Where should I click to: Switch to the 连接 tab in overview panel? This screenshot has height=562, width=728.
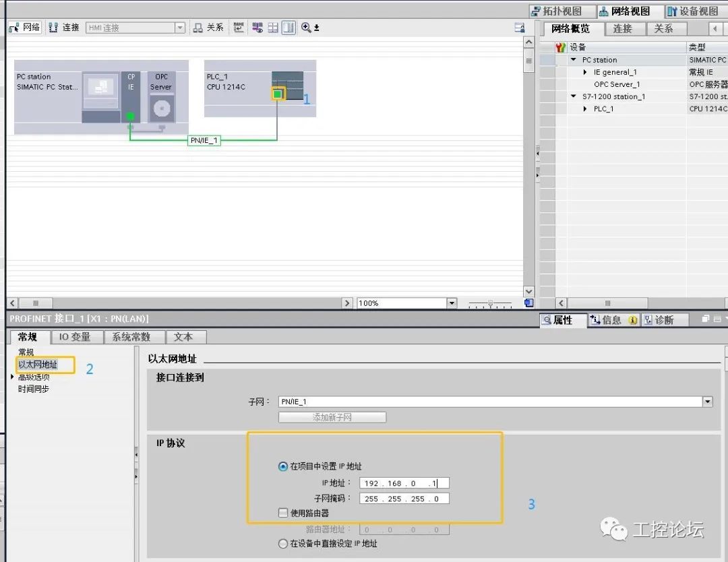tap(623, 29)
